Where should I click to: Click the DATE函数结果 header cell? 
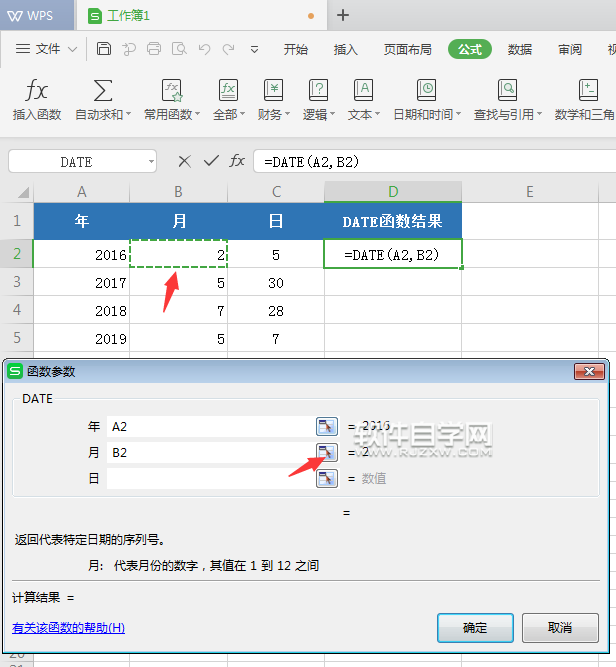point(393,221)
